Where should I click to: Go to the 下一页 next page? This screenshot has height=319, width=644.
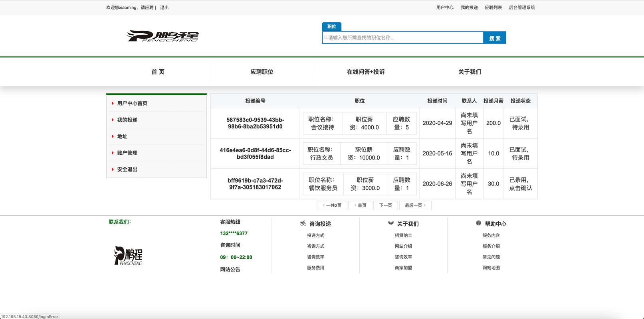point(386,205)
